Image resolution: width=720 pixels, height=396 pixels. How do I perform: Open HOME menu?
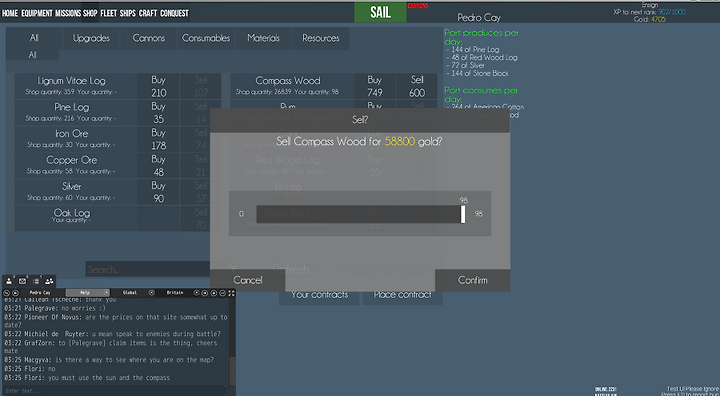[x=10, y=13]
